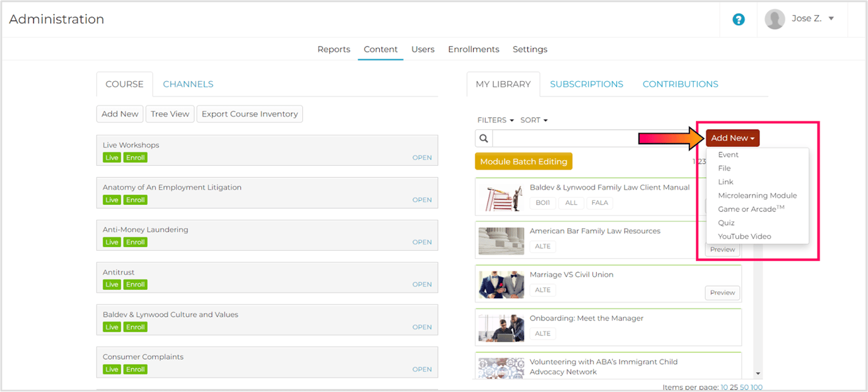The image size is (868, 392).
Task: Preview the Marriage VS Civil Union module
Action: tap(722, 293)
